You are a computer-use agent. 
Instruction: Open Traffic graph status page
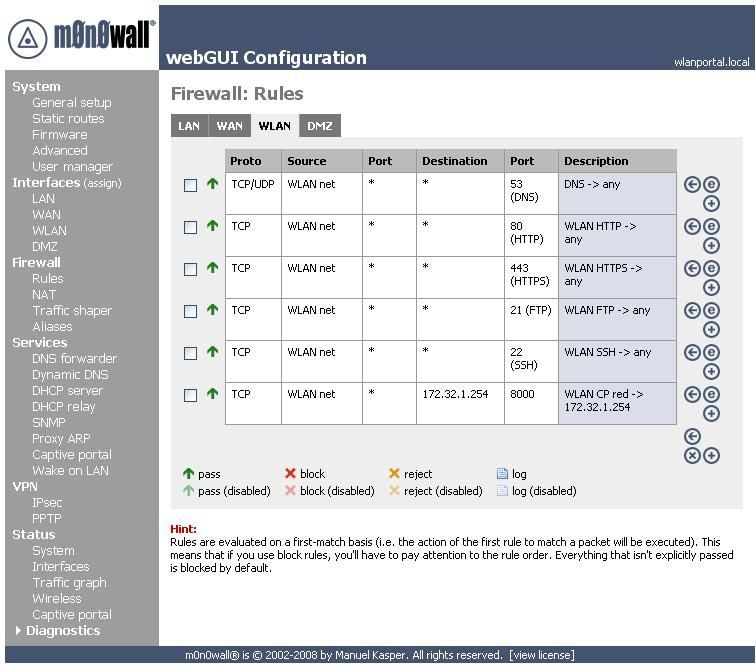(x=69, y=583)
